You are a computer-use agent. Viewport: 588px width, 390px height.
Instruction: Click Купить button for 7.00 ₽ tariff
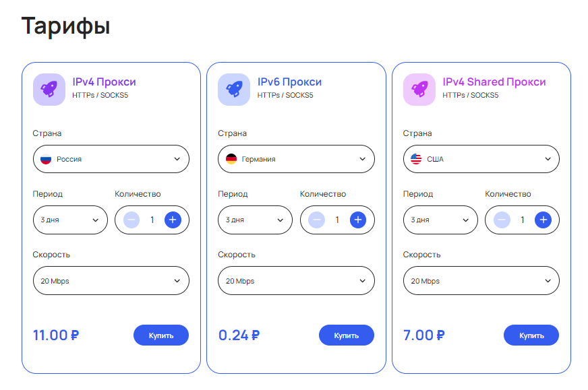531,335
